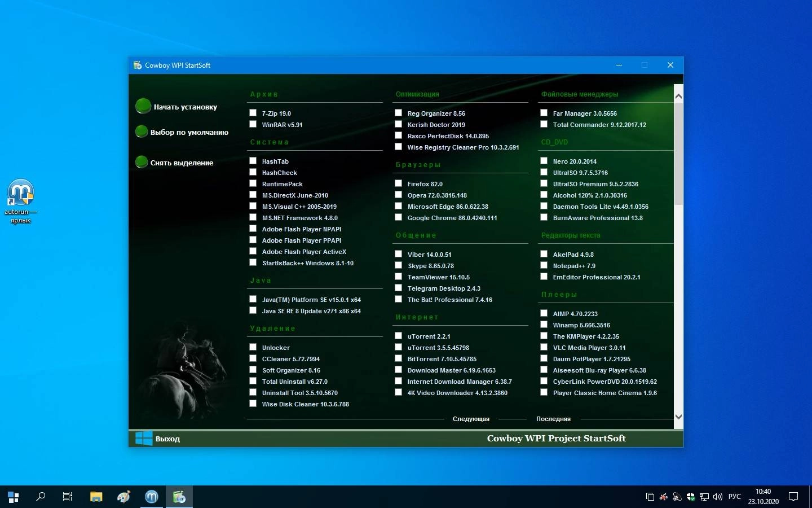Click the network tray icon

tap(704, 497)
